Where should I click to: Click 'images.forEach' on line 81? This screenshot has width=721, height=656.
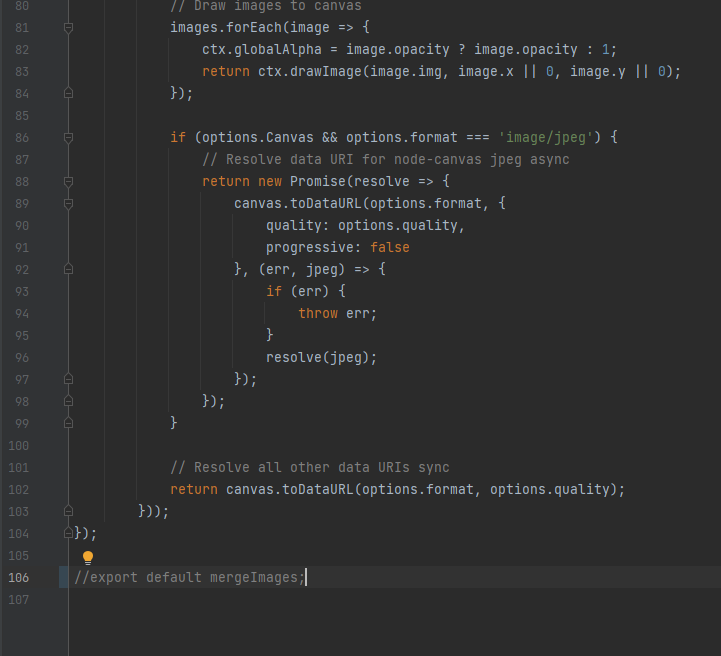(x=226, y=28)
